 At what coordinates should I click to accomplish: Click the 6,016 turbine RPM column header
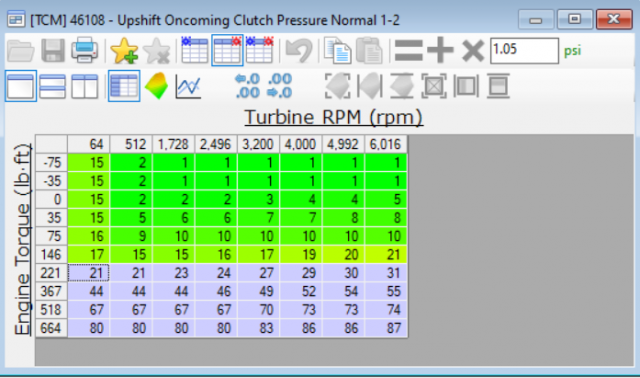click(x=386, y=144)
